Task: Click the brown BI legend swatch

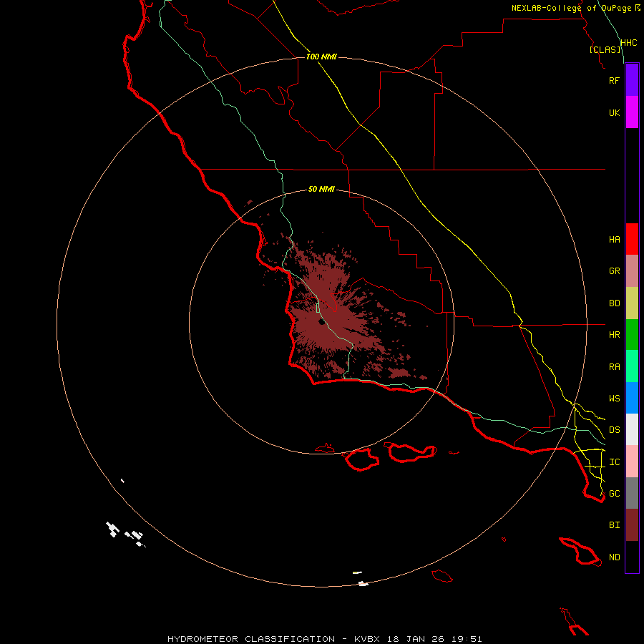Action: (632, 525)
